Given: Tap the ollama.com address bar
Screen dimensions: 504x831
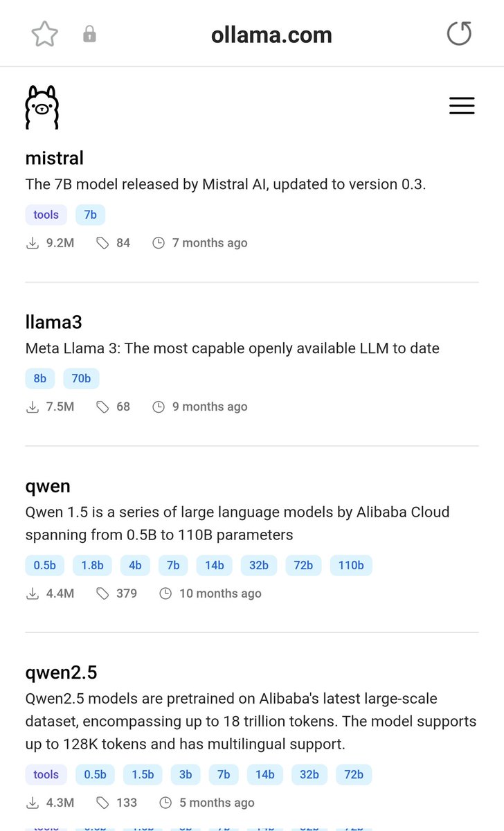Looking at the screenshot, I should tap(271, 35).
